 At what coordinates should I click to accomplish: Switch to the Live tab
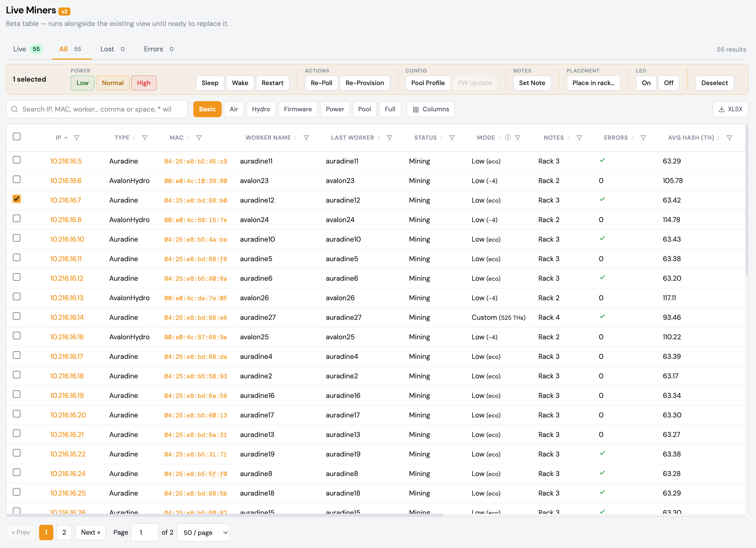click(28, 49)
